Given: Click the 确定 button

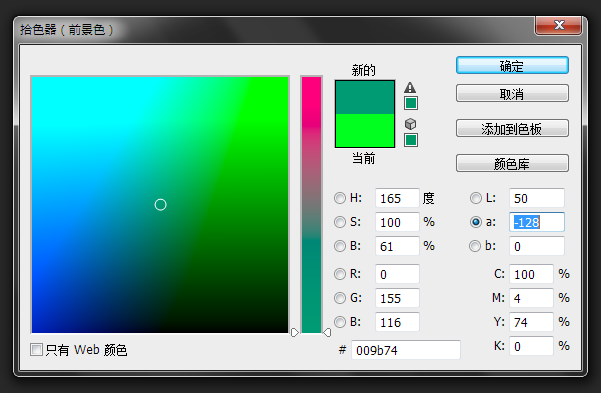Looking at the screenshot, I should point(512,66).
